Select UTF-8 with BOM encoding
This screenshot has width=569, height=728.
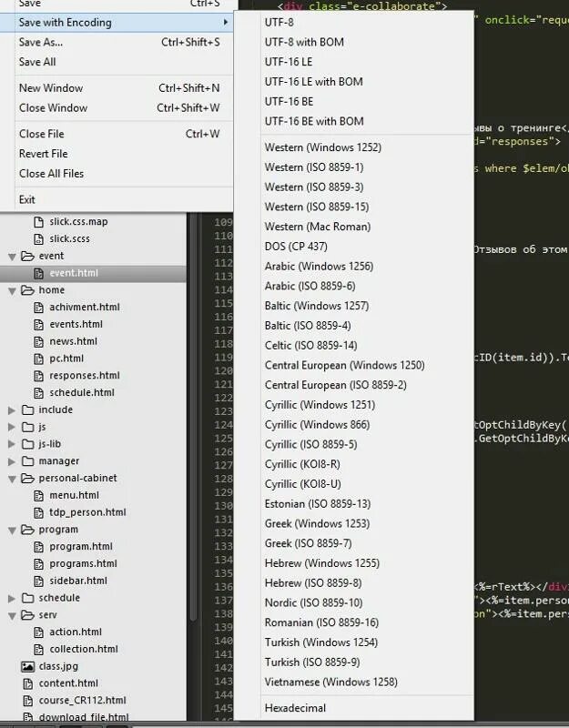tap(353, 42)
